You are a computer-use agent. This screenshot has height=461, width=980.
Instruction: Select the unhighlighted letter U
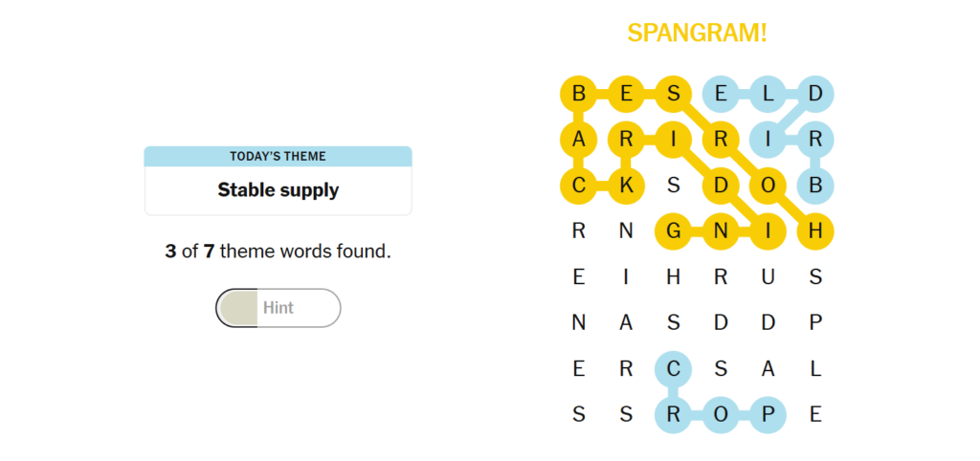tap(768, 276)
